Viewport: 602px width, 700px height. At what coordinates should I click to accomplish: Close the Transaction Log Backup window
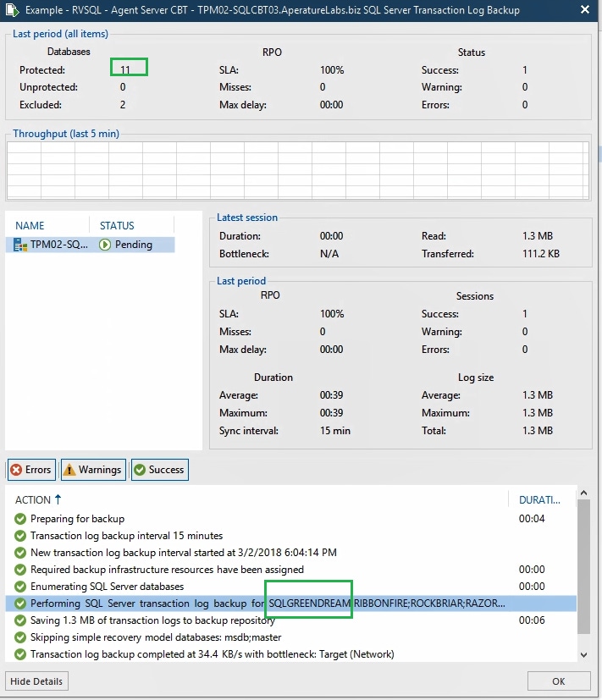(x=584, y=9)
